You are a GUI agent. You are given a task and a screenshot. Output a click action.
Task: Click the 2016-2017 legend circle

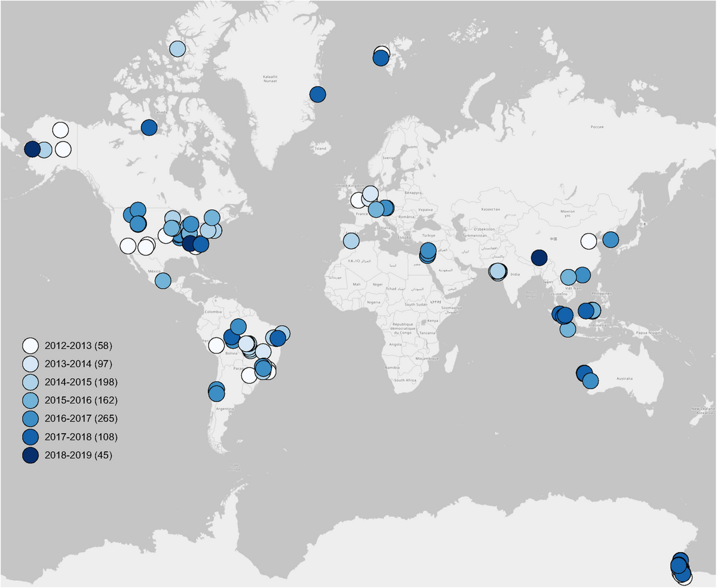pos(30,418)
